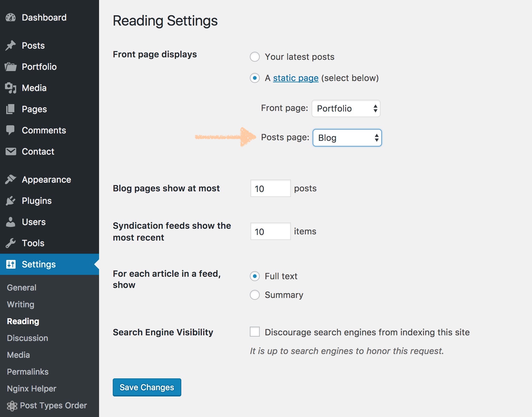Open Media settings submenu item
Viewport: 532px width, 417px height.
[x=18, y=355]
